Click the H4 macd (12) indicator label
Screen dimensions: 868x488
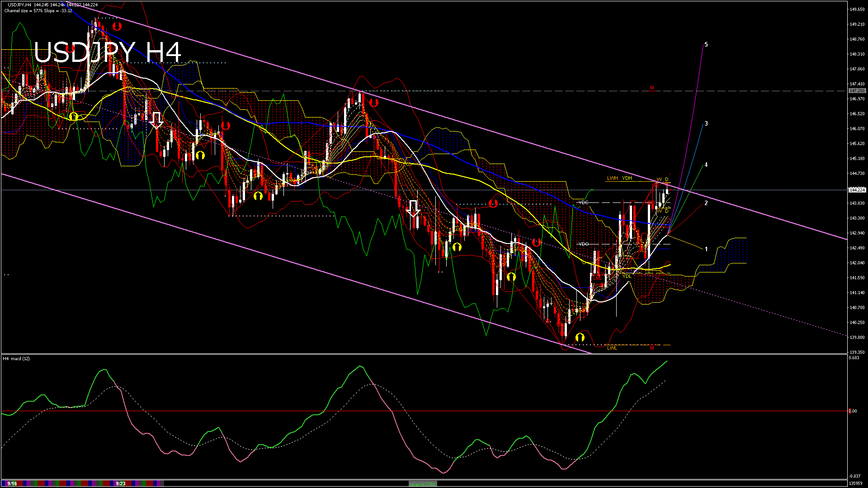[16, 358]
